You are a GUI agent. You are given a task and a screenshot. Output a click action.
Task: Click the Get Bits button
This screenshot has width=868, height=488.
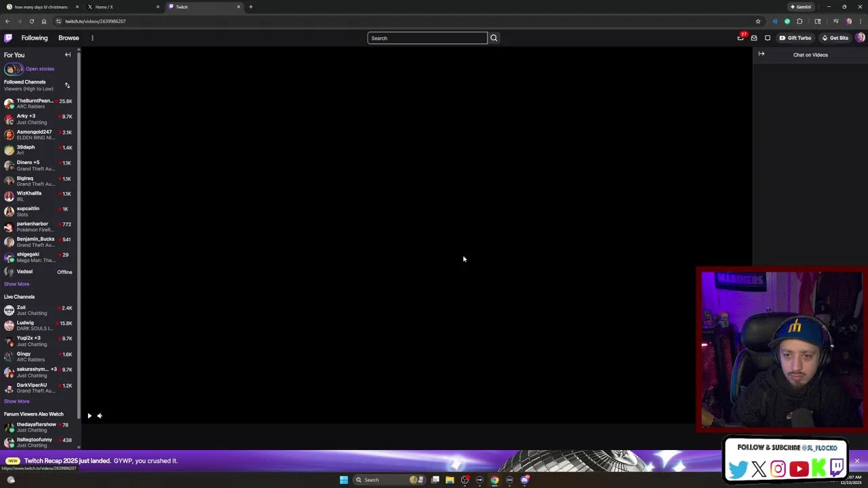[835, 38]
